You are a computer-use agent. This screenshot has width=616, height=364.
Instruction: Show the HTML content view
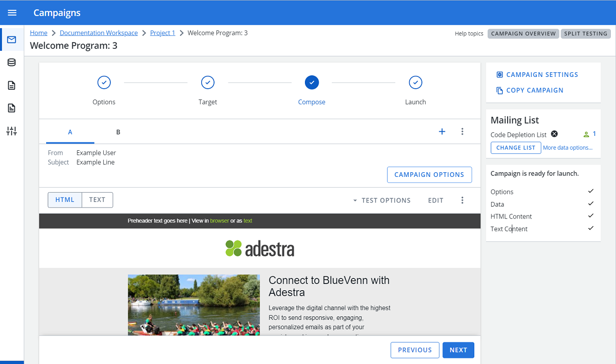click(x=65, y=200)
